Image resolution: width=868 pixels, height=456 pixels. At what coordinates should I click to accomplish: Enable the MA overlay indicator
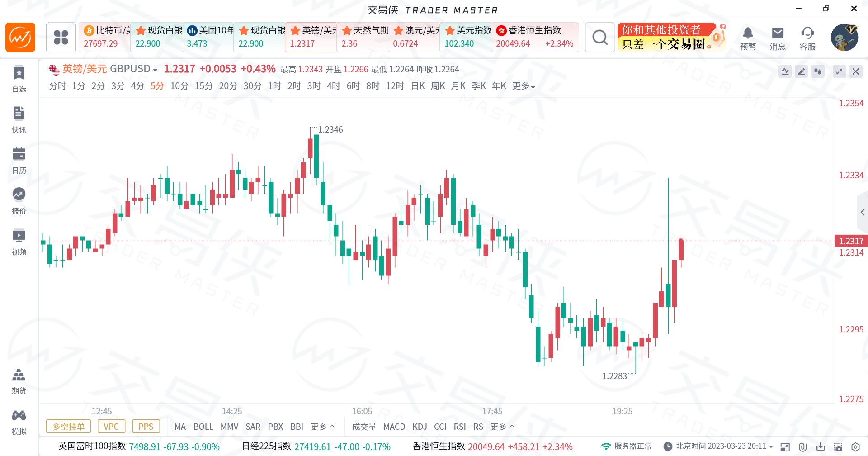coord(180,427)
